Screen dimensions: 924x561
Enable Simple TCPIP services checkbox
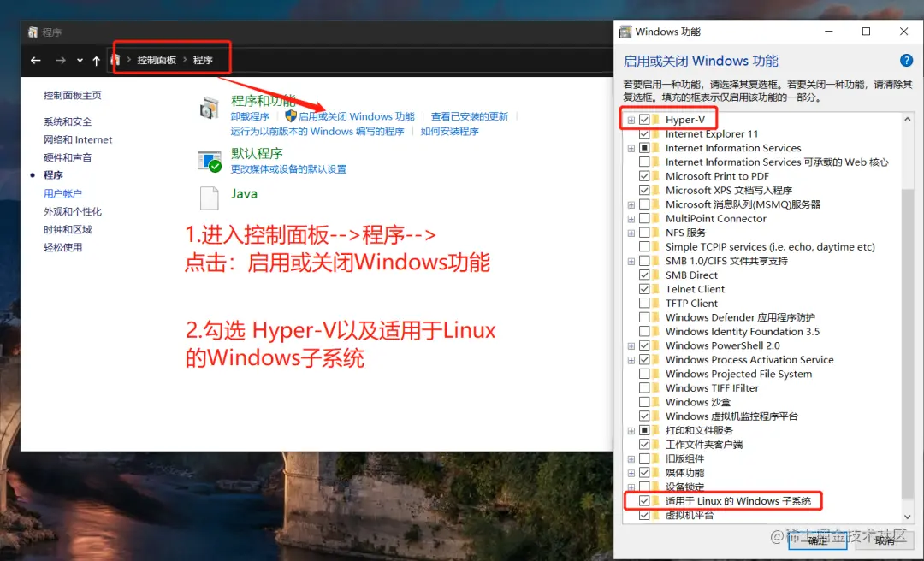pos(644,247)
